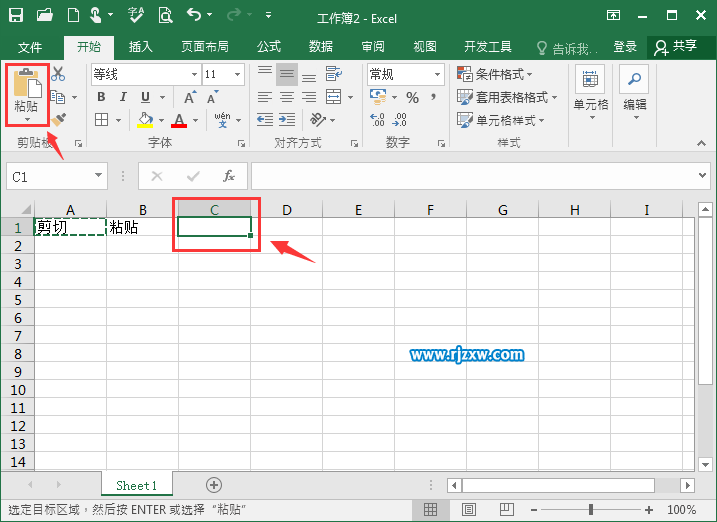Image resolution: width=717 pixels, height=522 pixels.
Task: Click the Insert Function fx icon
Action: pos(229,176)
